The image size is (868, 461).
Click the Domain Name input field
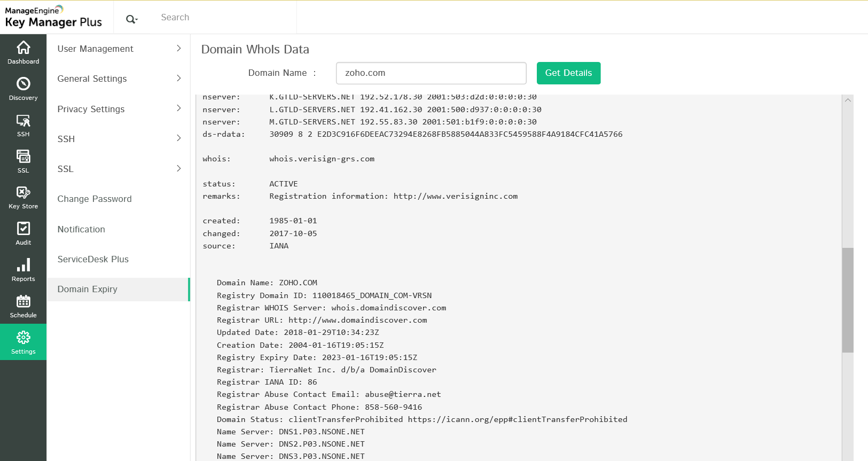pyautogui.click(x=431, y=73)
